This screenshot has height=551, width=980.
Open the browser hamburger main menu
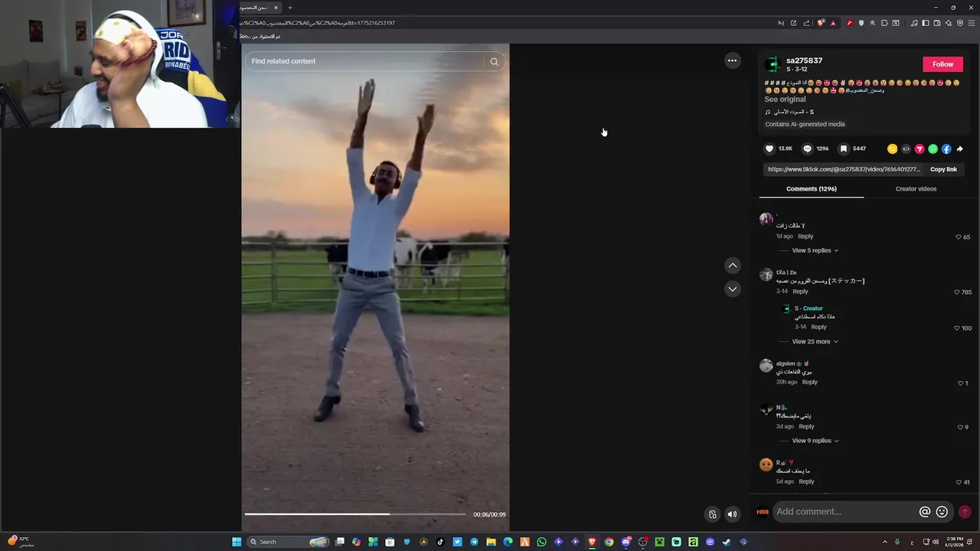click(972, 23)
